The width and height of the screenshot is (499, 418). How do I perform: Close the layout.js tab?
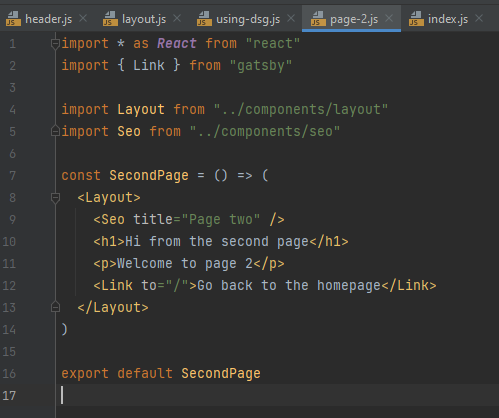(177, 18)
